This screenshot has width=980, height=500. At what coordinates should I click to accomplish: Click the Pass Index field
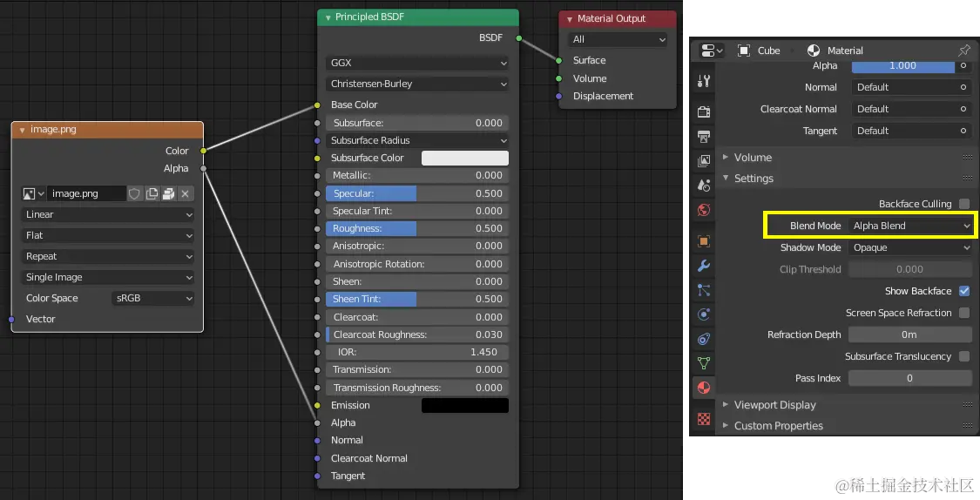[x=910, y=378]
